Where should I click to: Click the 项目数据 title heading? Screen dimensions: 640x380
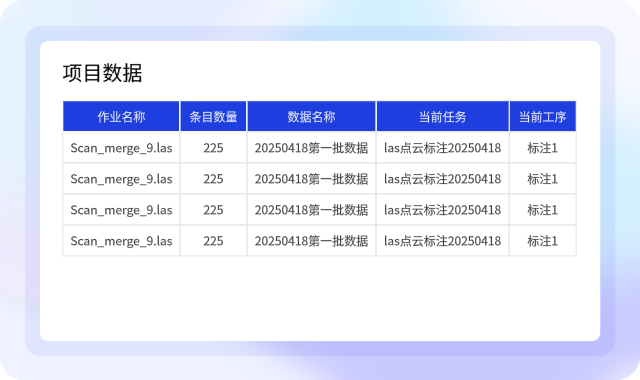[x=102, y=73]
